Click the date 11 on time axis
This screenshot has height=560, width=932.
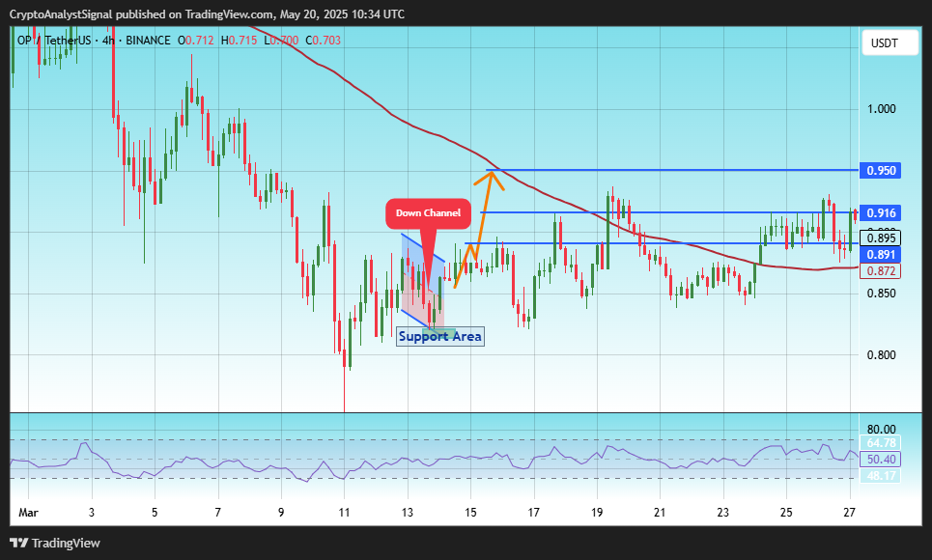click(344, 513)
